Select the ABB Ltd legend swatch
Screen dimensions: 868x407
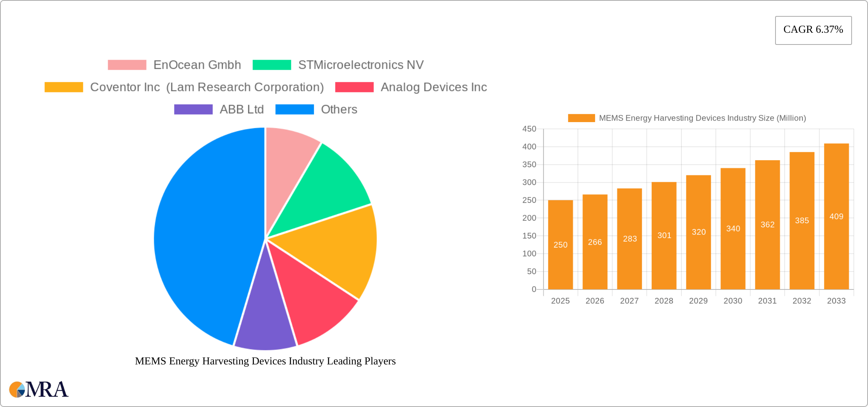193,110
